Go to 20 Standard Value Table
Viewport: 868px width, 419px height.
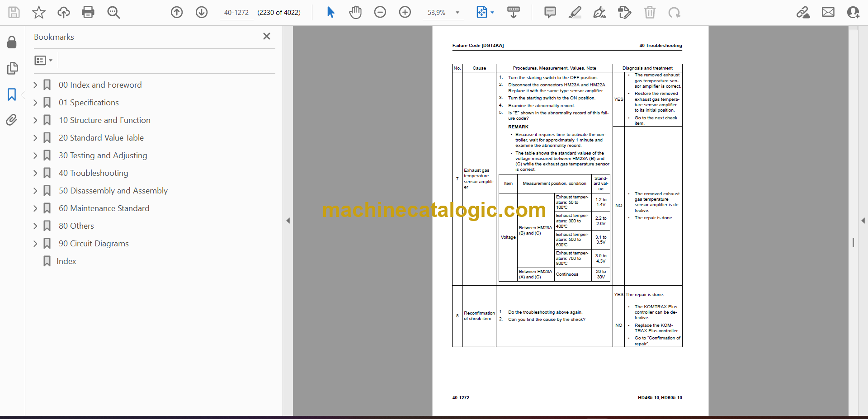point(101,137)
